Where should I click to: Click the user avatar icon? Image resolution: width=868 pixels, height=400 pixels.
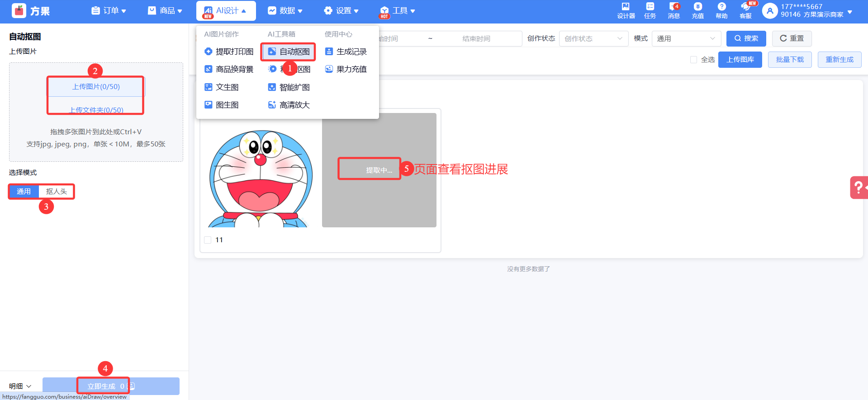coord(770,10)
